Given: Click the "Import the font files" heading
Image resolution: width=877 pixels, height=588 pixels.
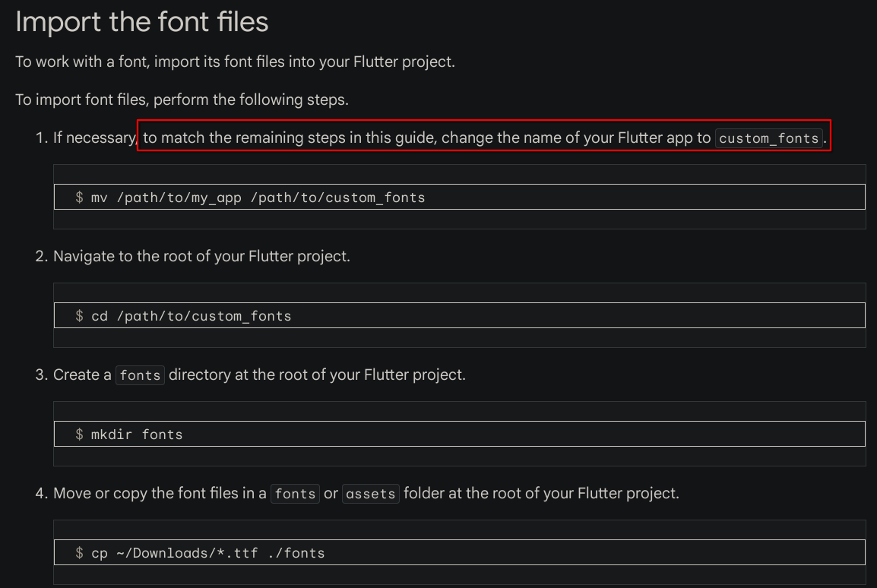Looking at the screenshot, I should pyautogui.click(x=142, y=22).
